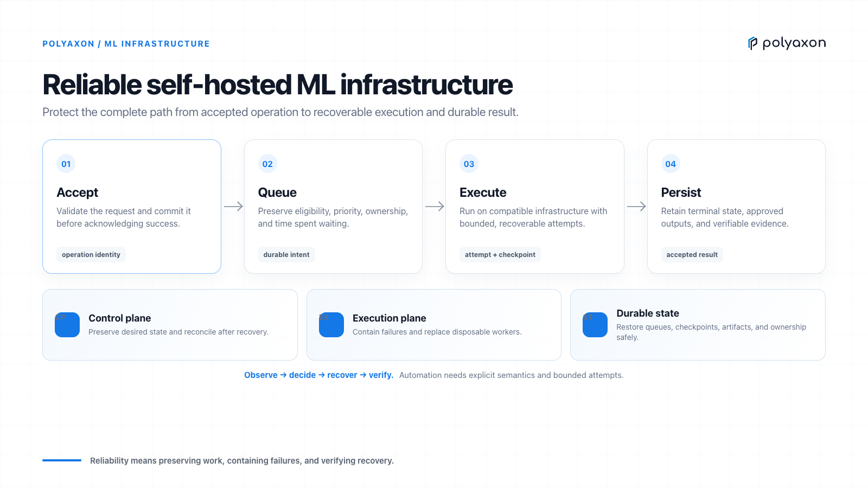Click the Polyaxon logo
868x488 pixels.
point(787,43)
